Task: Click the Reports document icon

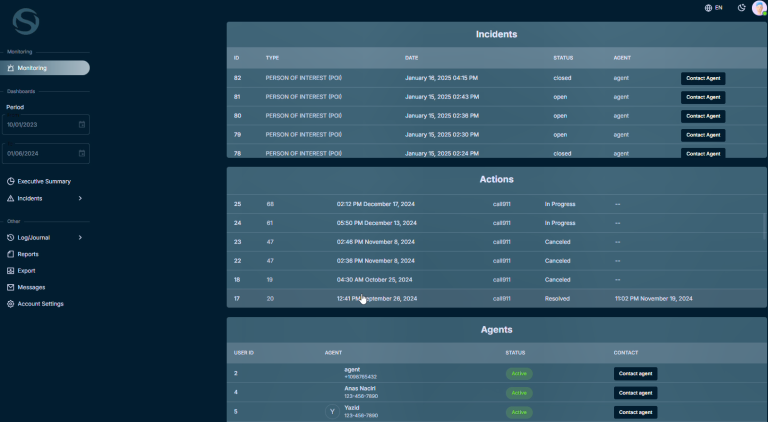Action: [10, 254]
